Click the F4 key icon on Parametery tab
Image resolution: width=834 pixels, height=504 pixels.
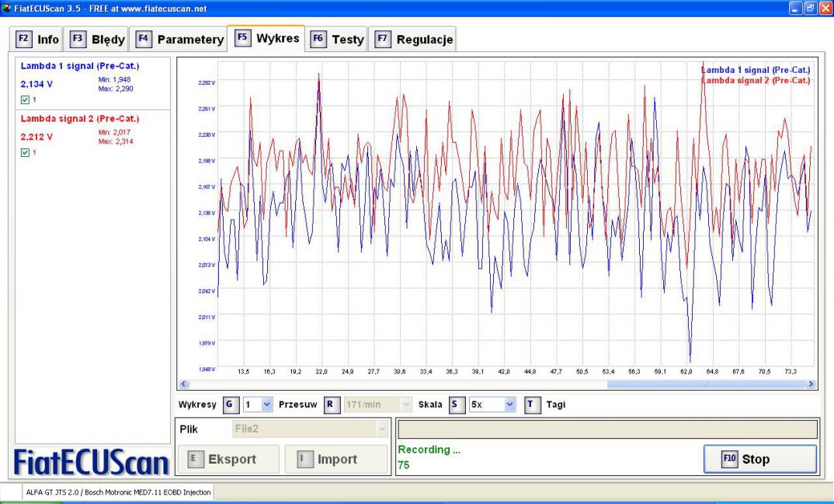[x=144, y=38]
